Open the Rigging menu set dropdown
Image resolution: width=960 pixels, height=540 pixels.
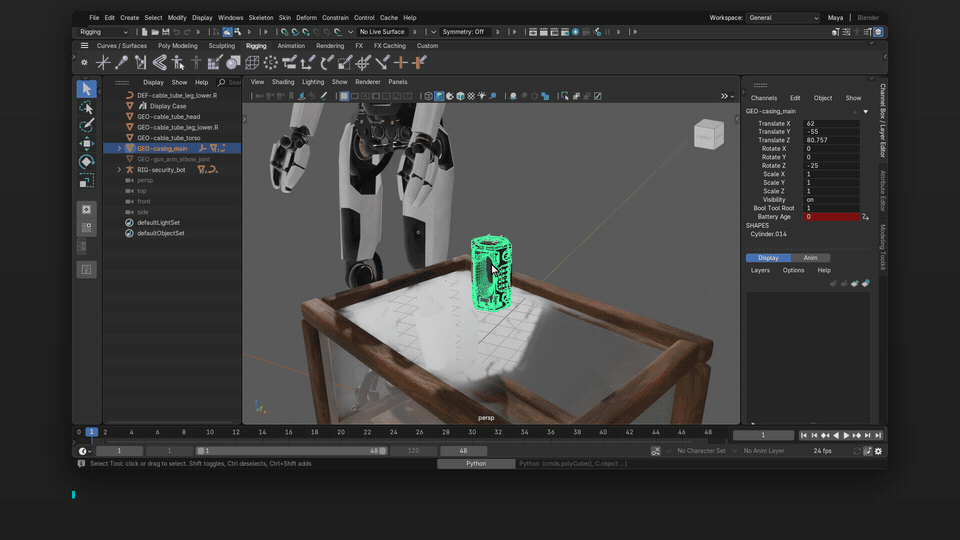point(103,32)
